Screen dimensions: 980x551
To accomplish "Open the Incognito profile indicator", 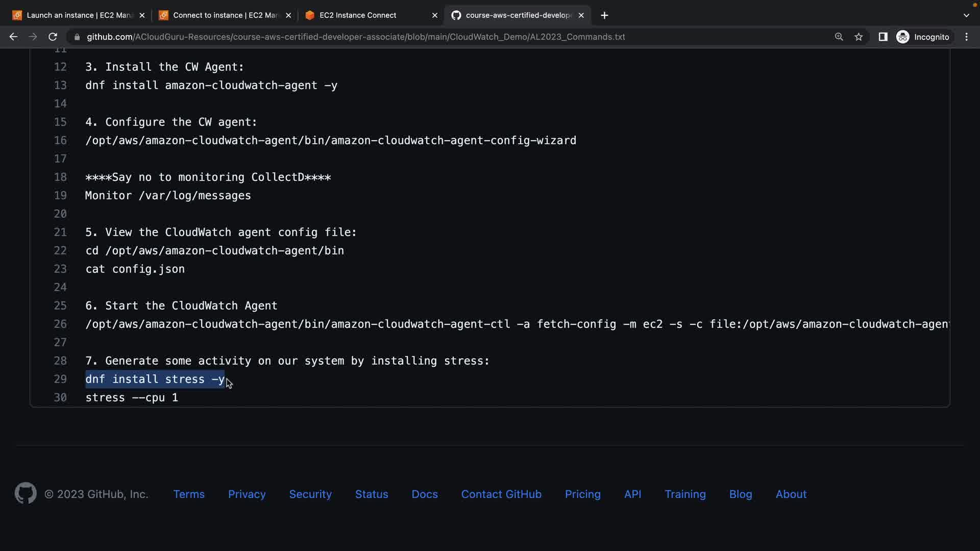I will coord(923,37).
